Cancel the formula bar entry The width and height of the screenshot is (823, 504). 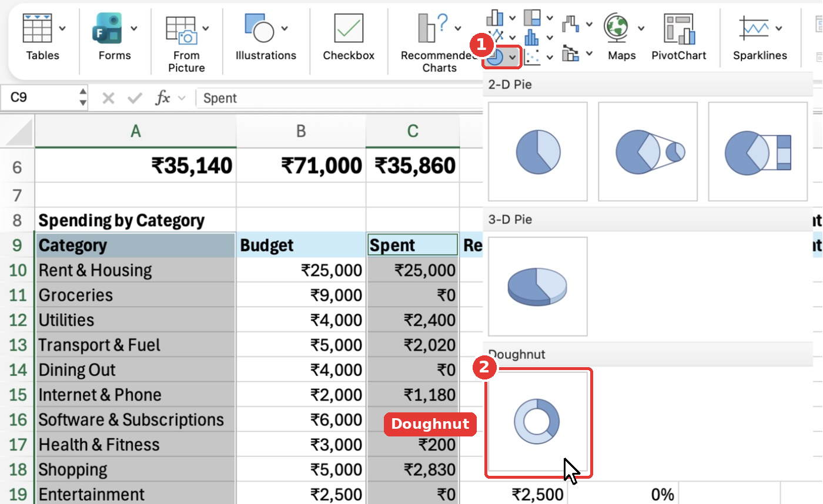(108, 98)
